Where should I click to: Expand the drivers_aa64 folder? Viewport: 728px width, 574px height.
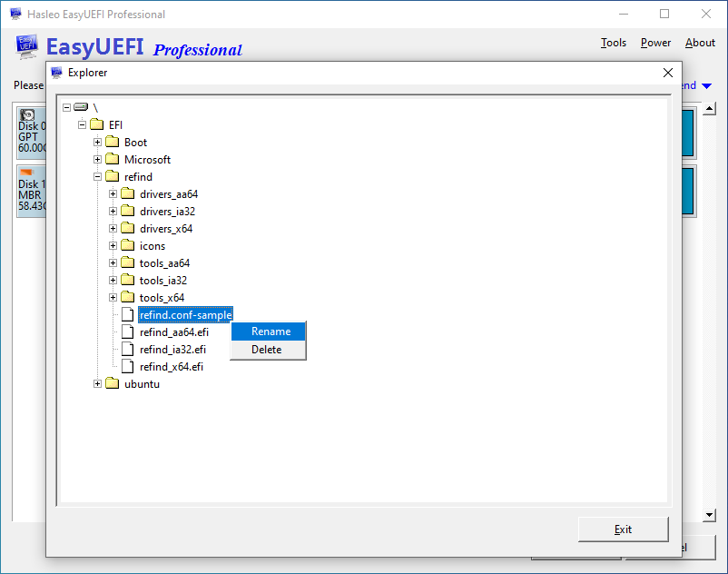(x=113, y=193)
